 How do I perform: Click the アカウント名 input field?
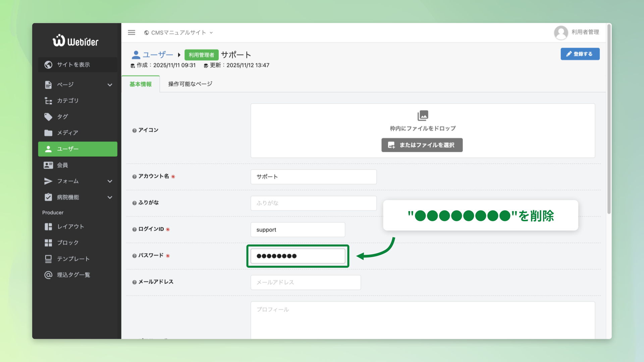[314, 177]
